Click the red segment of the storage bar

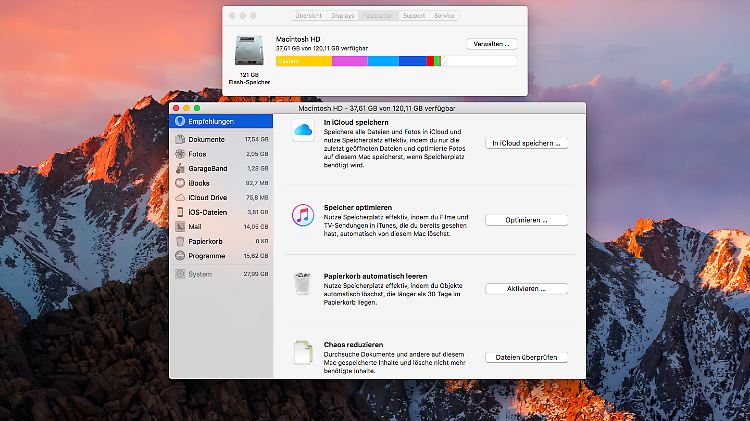pyautogui.click(x=430, y=61)
